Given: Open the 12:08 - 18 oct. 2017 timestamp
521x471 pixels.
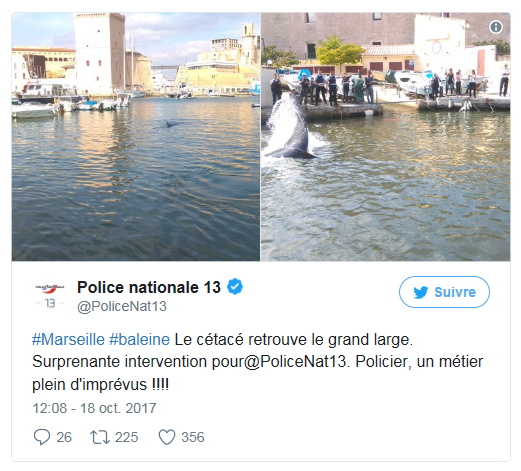Looking at the screenshot, I should pyautogui.click(x=94, y=408).
